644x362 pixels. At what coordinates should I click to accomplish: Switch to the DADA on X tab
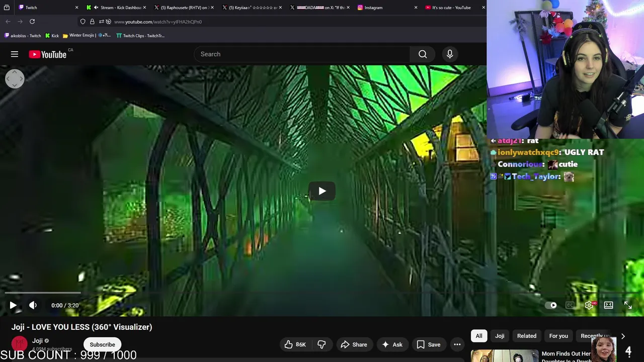[320, 8]
